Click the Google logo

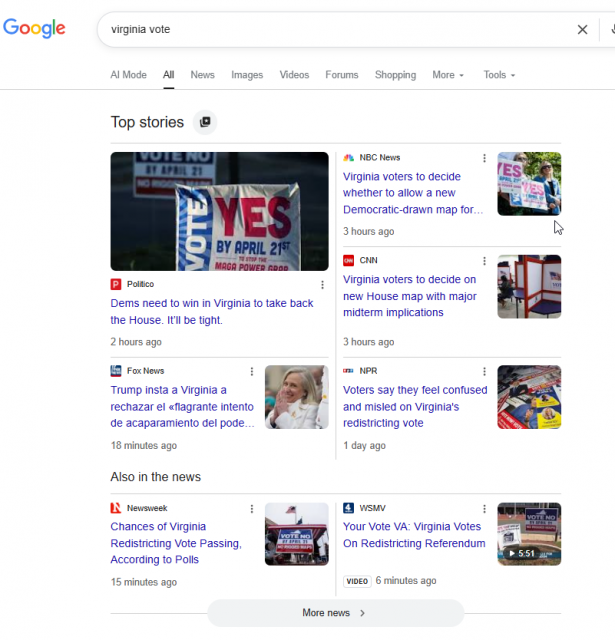34,29
